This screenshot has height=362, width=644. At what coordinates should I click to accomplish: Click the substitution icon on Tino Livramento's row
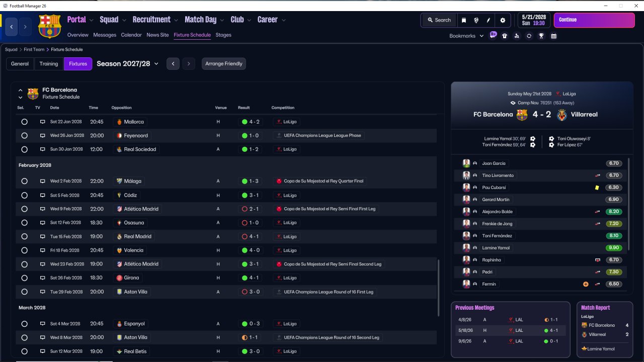[598, 175]
